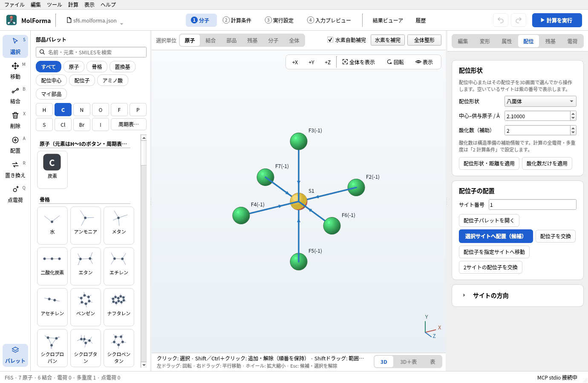Click the 全体を表示 fit-view button
The height and width of the screenshot is (383, 588).
tap(359, 62)
